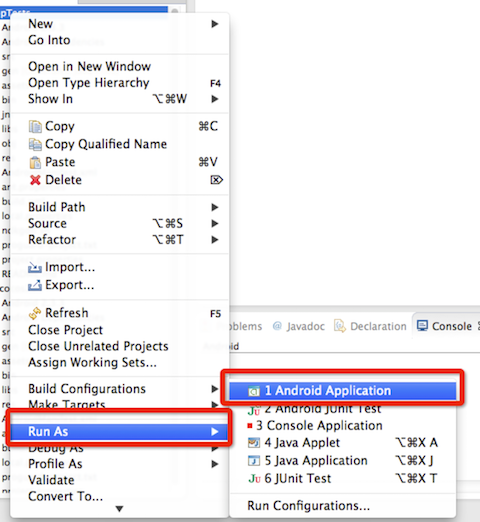
Task: Expand the Profile As submenu arrow
Action: (x=215, y=464)
